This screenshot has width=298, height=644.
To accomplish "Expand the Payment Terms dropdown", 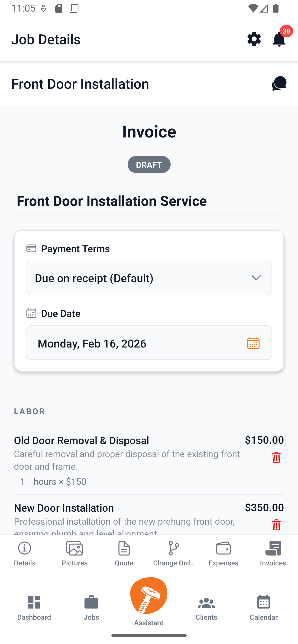I will pyautogui.click(x=256, y=278).
